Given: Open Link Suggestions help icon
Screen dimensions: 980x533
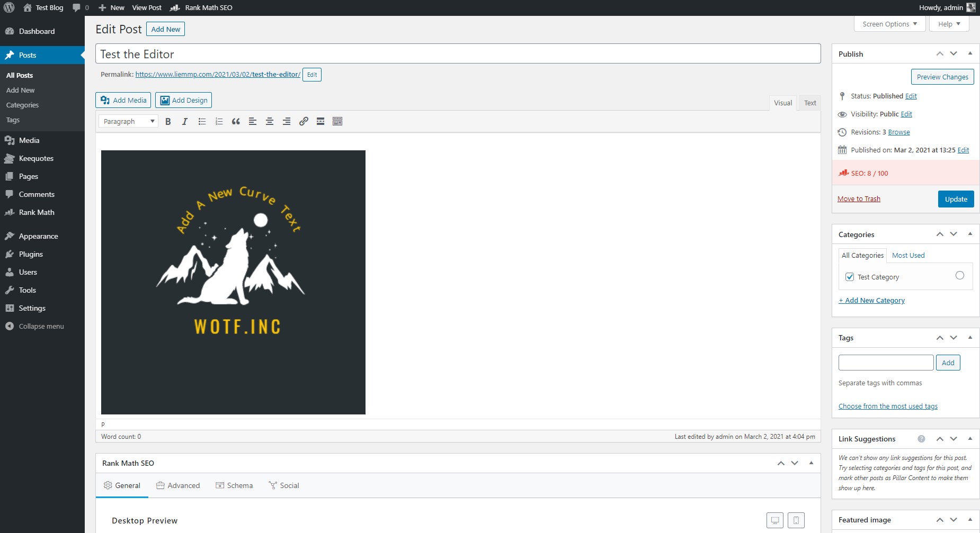Looking at the screenshot, I should point(921,439).
